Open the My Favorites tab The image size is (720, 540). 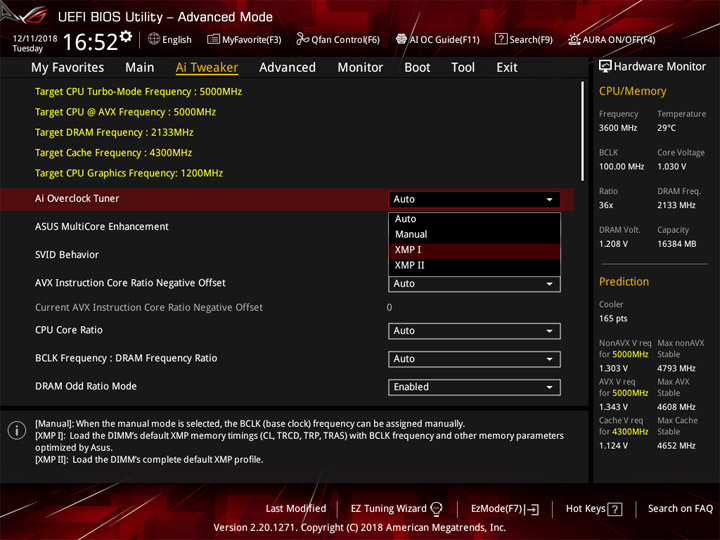tap(68, 68)
